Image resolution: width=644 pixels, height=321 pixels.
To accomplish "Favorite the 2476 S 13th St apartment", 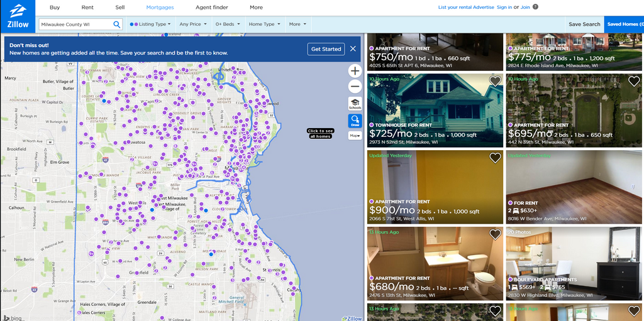I will tap(495, 234).
